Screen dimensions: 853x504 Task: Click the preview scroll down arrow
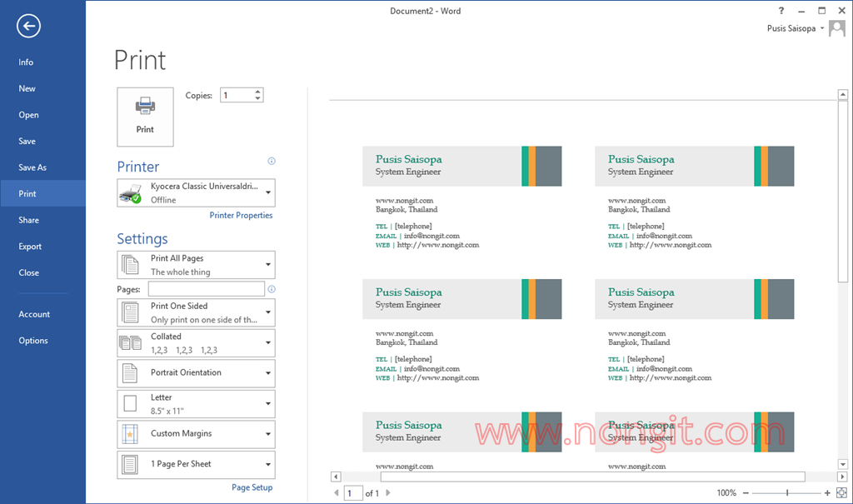click(x=843, y=464)
